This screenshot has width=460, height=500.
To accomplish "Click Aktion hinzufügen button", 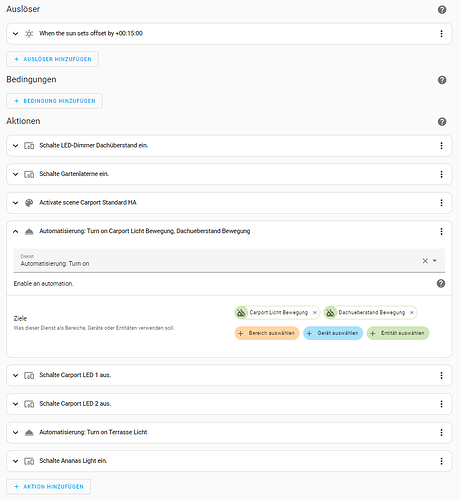I will point(48,487).
